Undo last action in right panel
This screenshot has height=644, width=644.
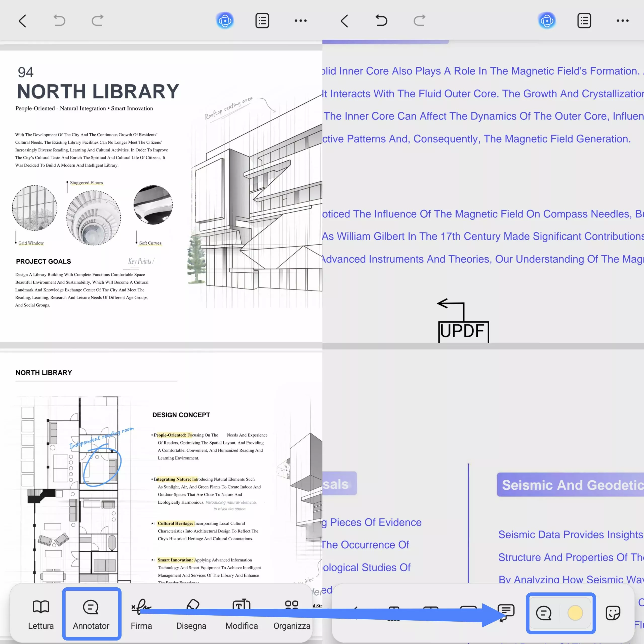tap(381, 21)
